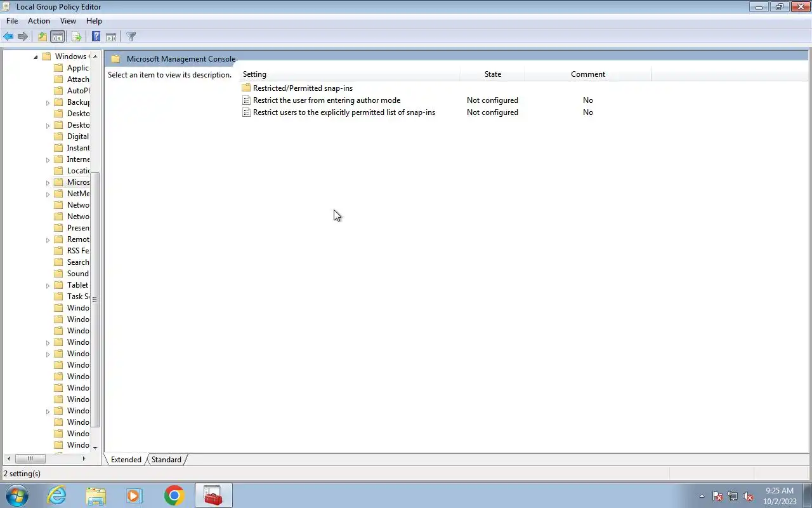The image size is (812, 508).
Task: Sort by the Setting column header
Action: point(350,74)
